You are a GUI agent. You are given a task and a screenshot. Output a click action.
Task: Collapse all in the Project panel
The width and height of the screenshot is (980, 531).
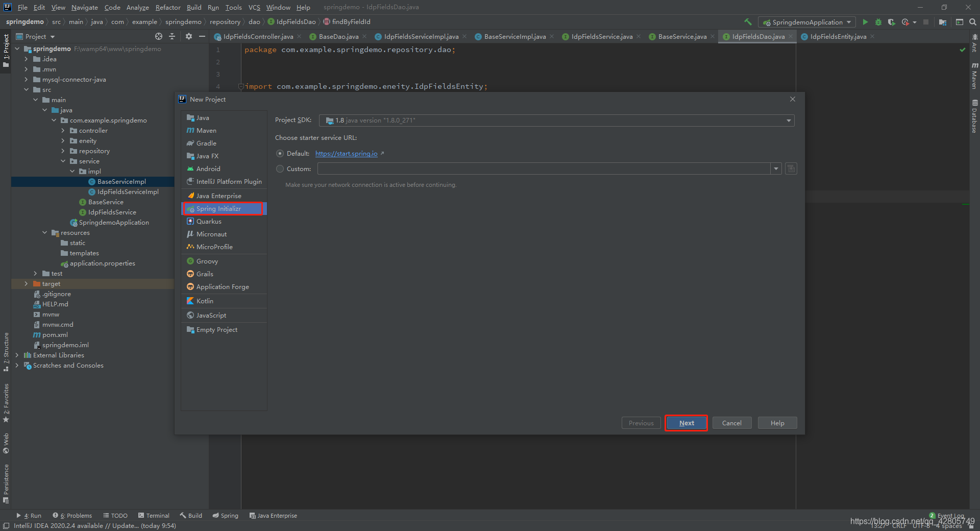172,36
